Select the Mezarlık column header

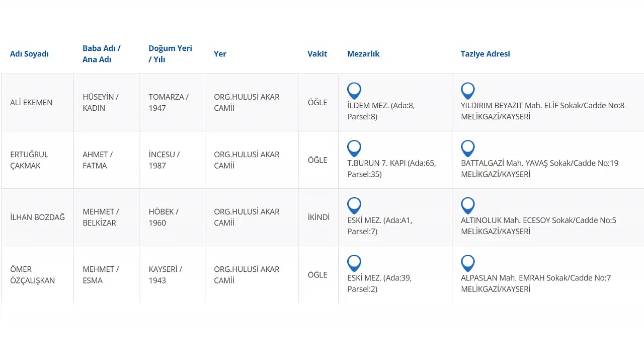pyautogui.click(x=363, y=54)
